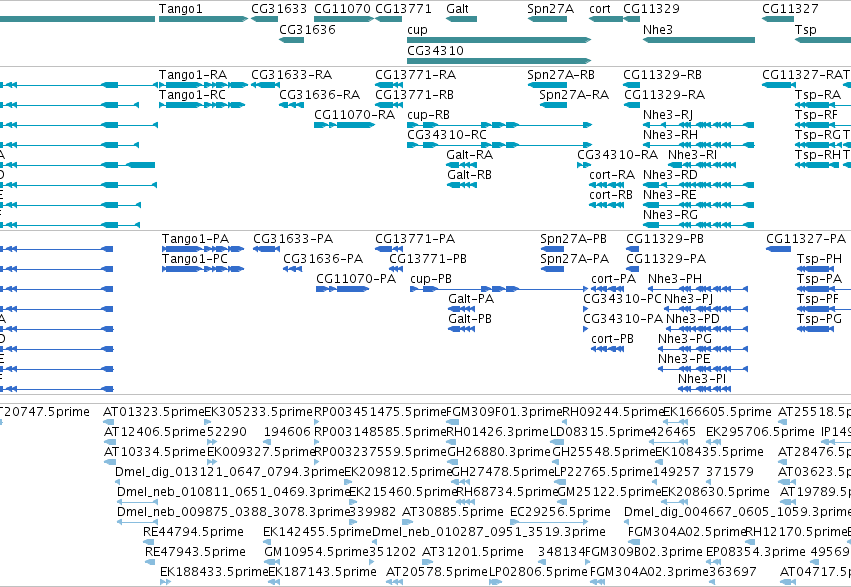The height and width of the screenshot is (587, 851).
Task: Click the Nhe3-PI protein feature
Action: [704, 389]
